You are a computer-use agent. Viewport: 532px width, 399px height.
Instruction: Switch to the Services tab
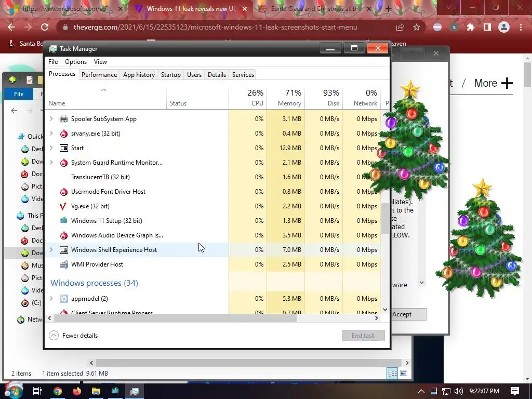pyautogui.click(x=243, y=75)
